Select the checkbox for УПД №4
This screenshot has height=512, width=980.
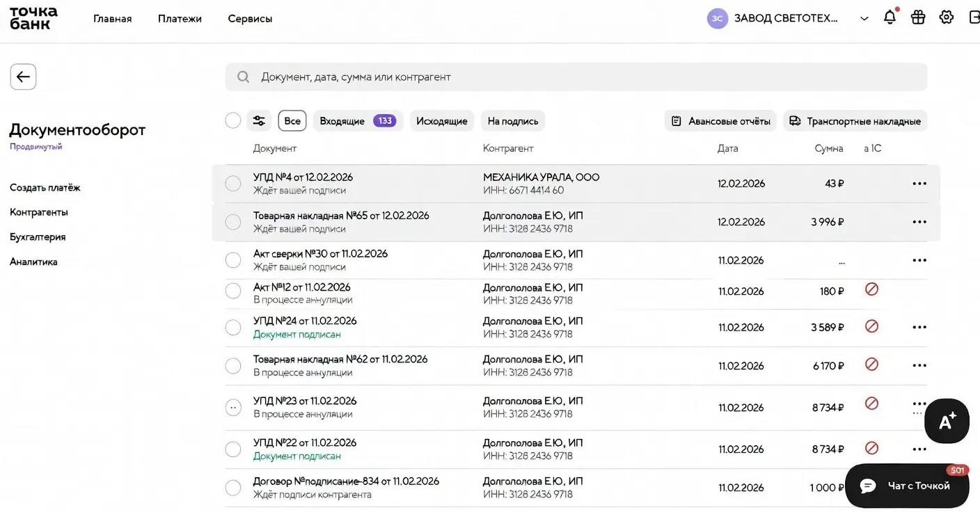tap(232, 183)
